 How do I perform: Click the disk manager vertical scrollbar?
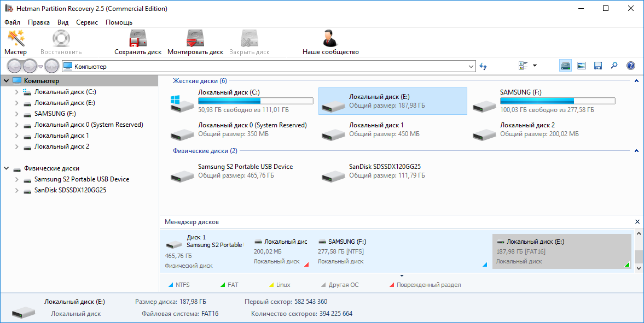[638, 256]
